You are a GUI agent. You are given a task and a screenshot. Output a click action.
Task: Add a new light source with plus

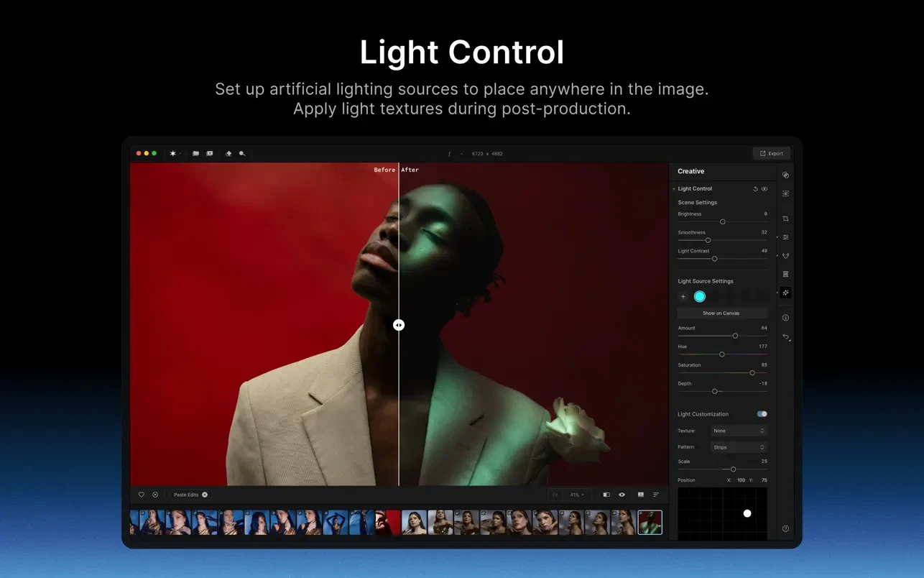pos(683,297)
